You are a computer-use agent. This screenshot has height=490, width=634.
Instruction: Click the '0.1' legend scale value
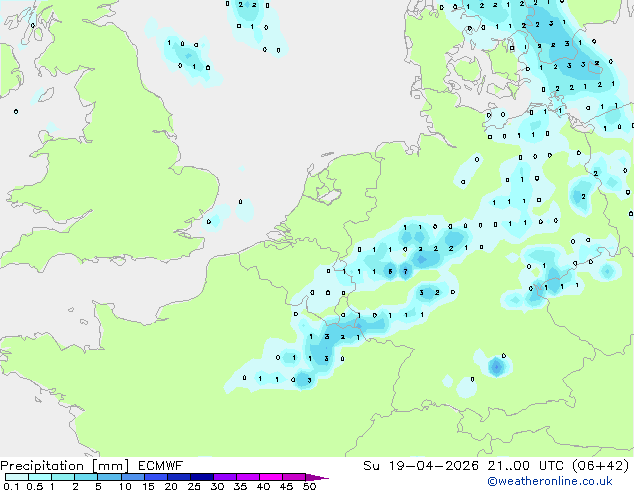coord(11,486)
